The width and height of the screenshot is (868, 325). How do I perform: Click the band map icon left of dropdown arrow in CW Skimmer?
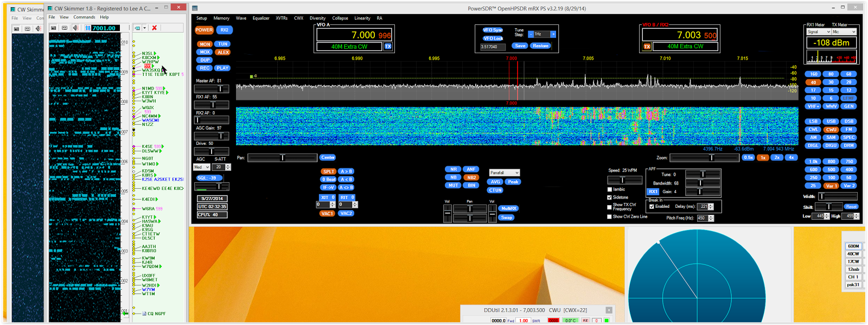[137, 28]
